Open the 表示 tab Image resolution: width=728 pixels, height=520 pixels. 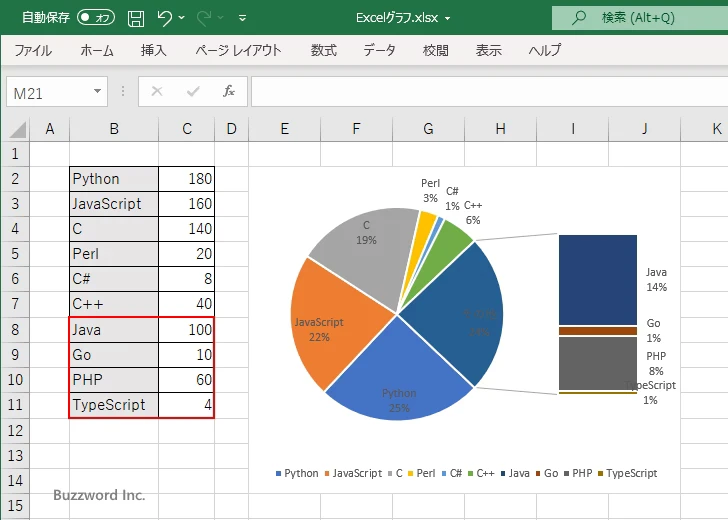coord(488,50)
